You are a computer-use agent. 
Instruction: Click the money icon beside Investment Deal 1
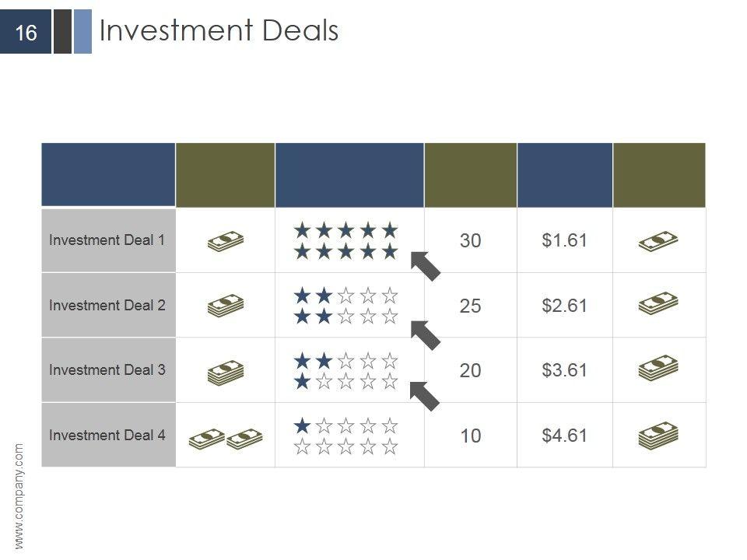(226, 240)
